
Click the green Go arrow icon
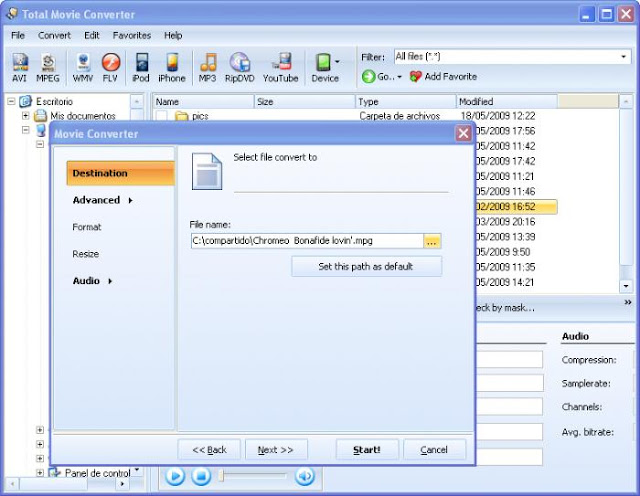[368, 76]
